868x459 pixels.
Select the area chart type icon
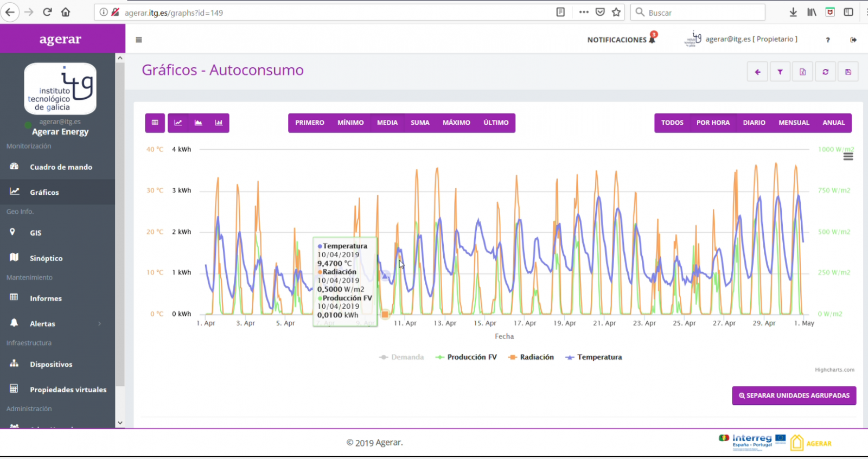[x=199, y=123]
